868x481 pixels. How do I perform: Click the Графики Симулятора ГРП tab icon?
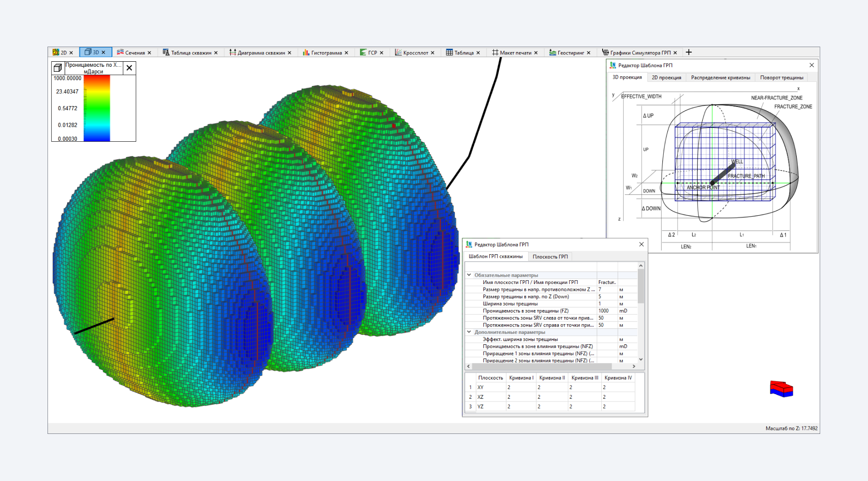click(x=605, y=53)
